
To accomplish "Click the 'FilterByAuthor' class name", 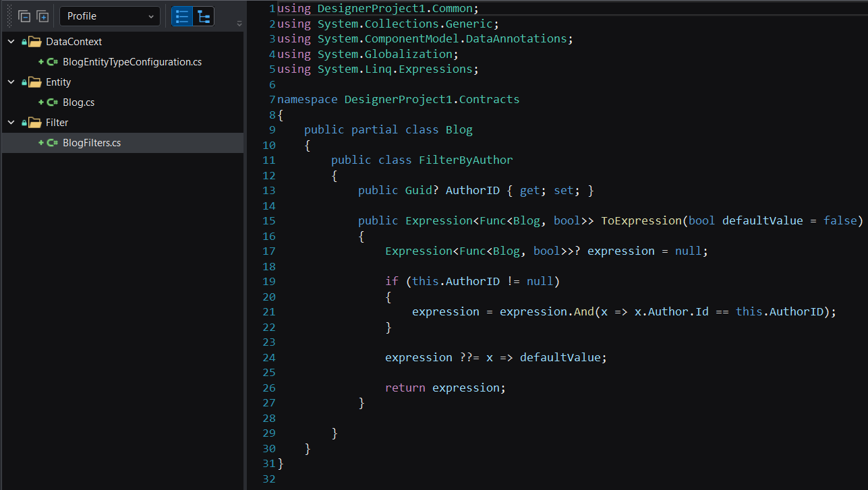I will click(x=466, y=160).
